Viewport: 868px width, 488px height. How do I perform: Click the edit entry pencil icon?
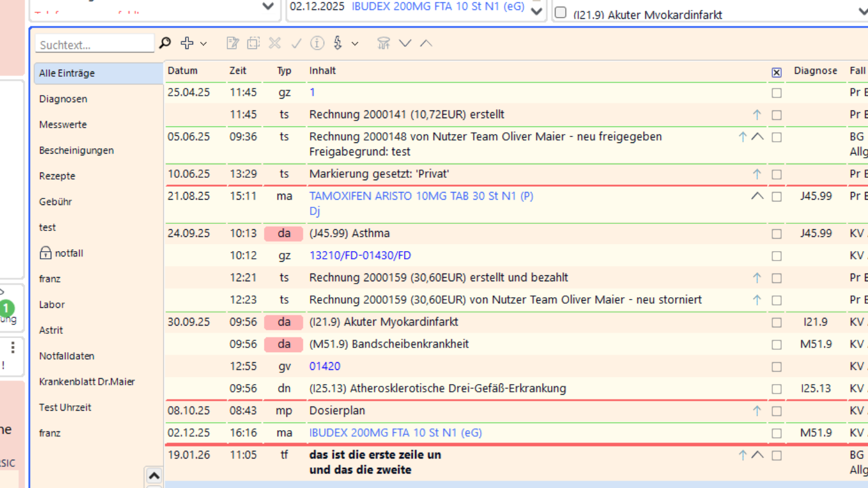[x=232, y=43]
